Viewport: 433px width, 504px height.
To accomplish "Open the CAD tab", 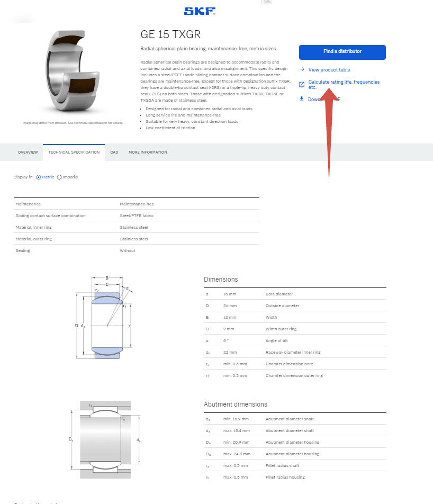I will (x=114, y=152).
